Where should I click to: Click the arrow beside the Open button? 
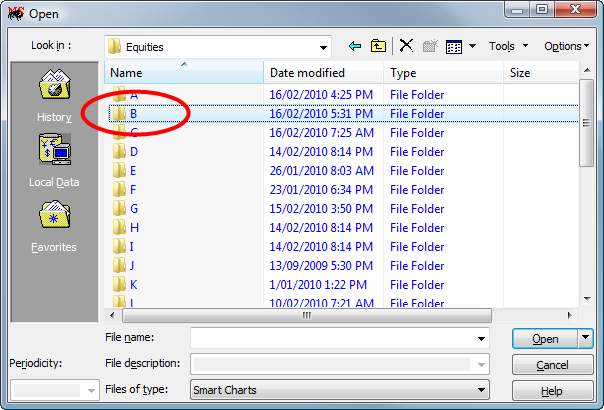click(x=586, y=338)
